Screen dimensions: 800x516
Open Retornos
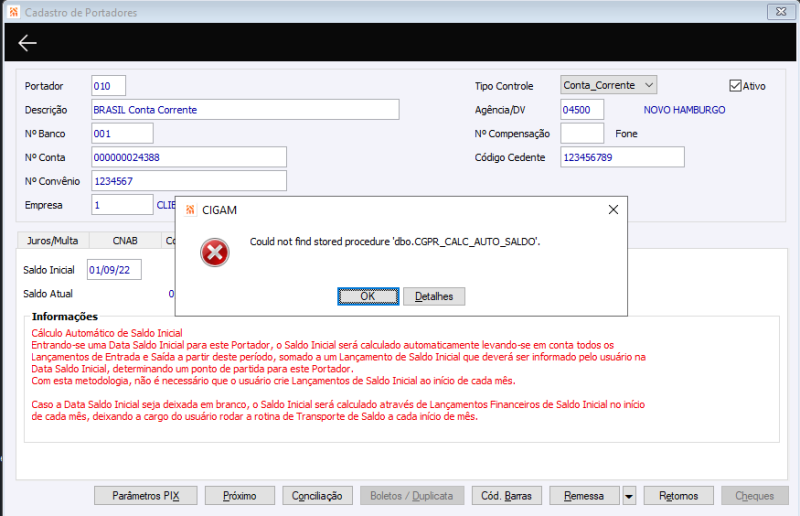point(679,496)
